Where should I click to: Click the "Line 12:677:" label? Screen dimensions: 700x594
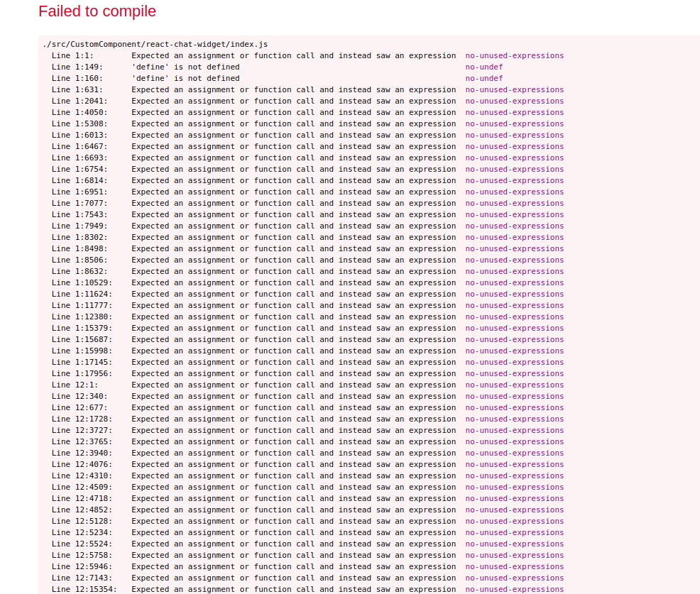(x=80, y=408)
